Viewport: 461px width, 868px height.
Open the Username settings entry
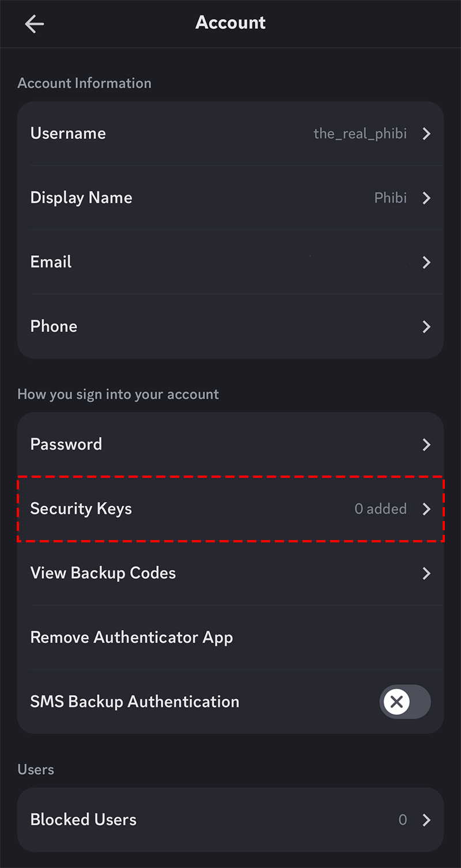[x=68, y=134]
